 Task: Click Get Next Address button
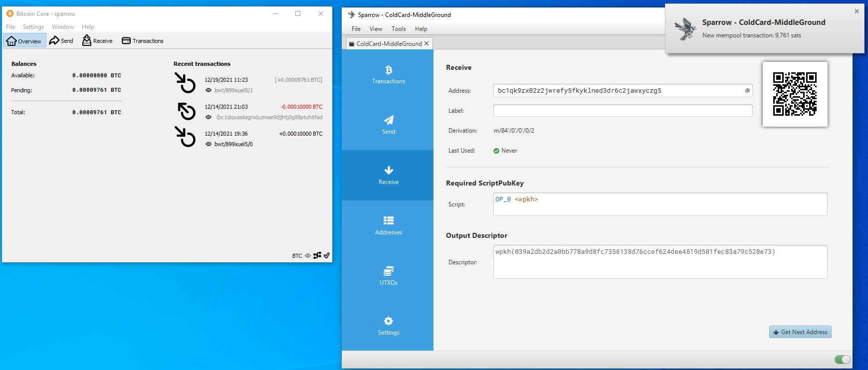(800, 332)
